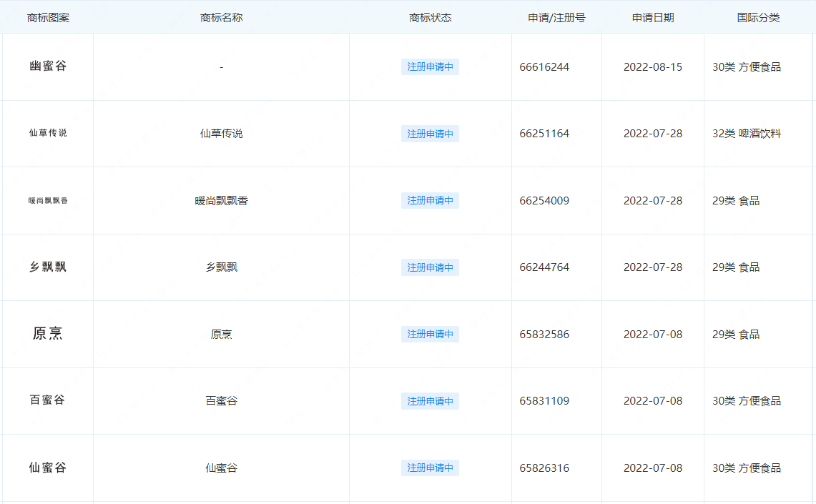This screenshot has height=504, width=816.
Task: Open the 仙草传说 trademark image
Action: [x=48, y=133]
